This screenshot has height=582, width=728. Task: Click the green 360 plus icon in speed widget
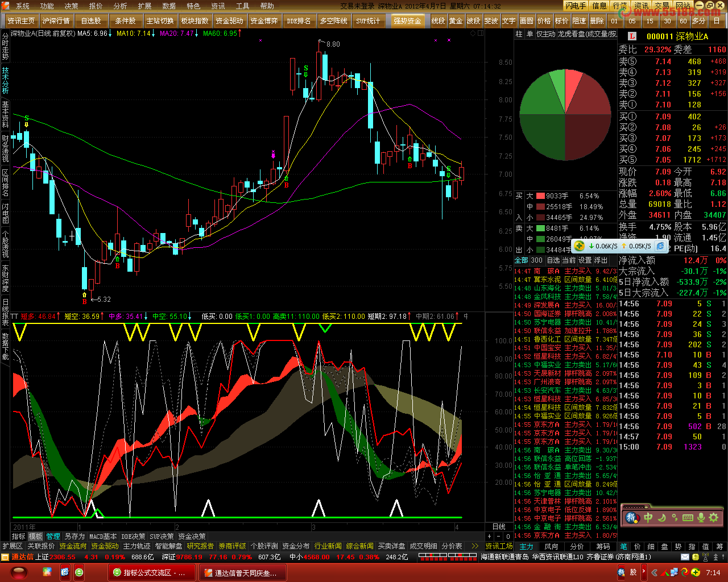(579, 246)
